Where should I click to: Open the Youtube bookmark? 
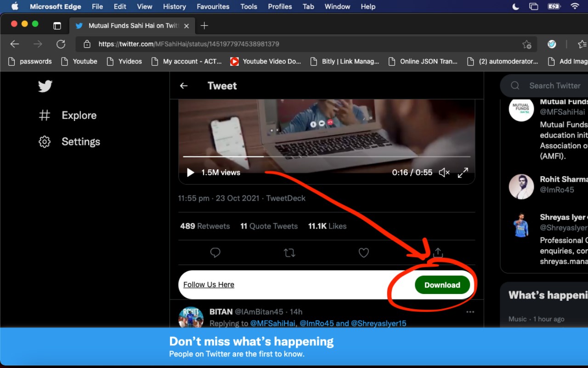point(79,61)
